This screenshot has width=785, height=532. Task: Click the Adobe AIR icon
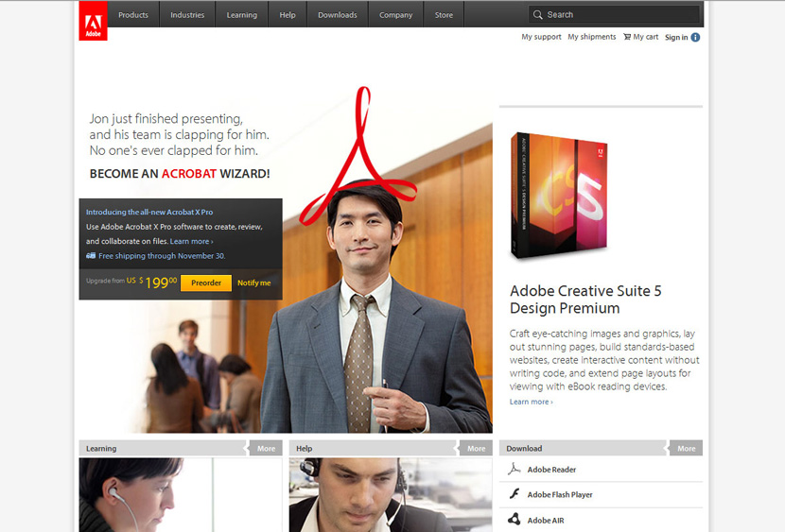515,520
